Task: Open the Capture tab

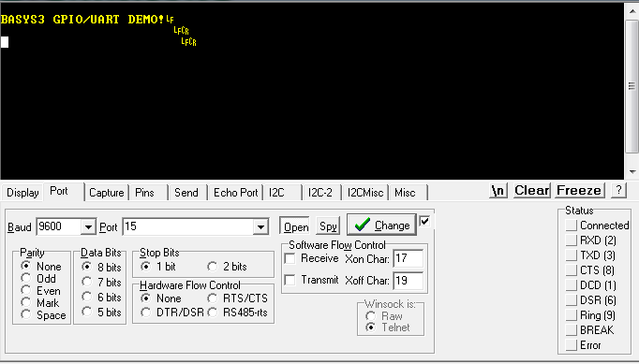Action: click(107, 192)
